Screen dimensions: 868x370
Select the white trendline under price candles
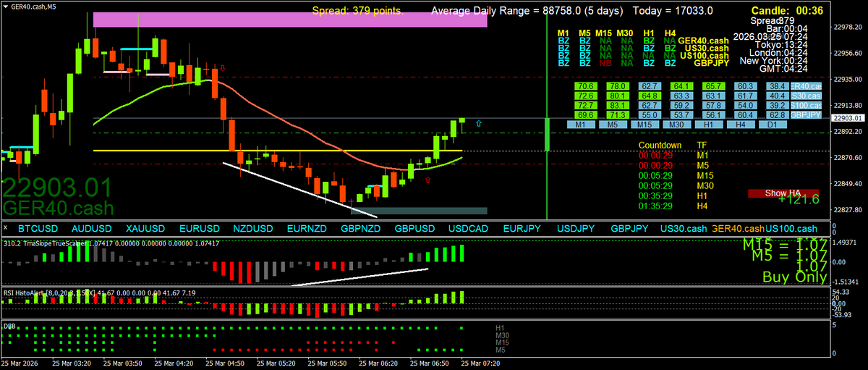pos(299,189)
